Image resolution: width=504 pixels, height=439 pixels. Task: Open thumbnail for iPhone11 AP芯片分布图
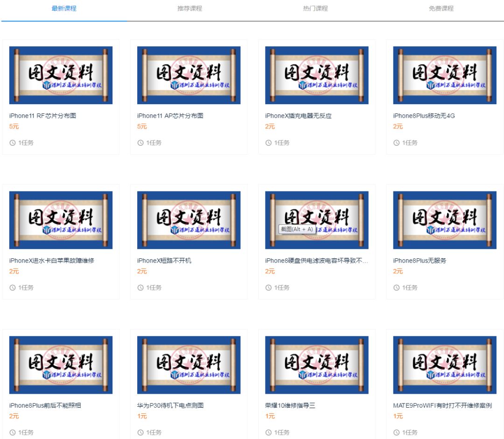click(x=189, y=75)
